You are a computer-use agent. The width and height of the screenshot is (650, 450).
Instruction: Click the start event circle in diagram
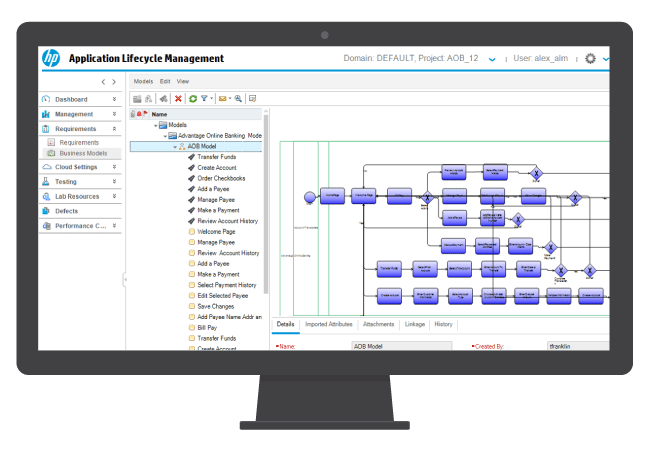pos(310,197)
